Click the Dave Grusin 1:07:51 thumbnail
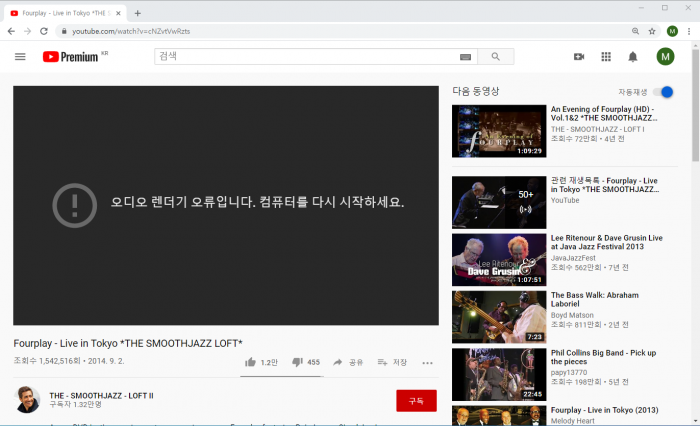Image resolution: width=700 pixels, height=426 pixels. (499, 260)
